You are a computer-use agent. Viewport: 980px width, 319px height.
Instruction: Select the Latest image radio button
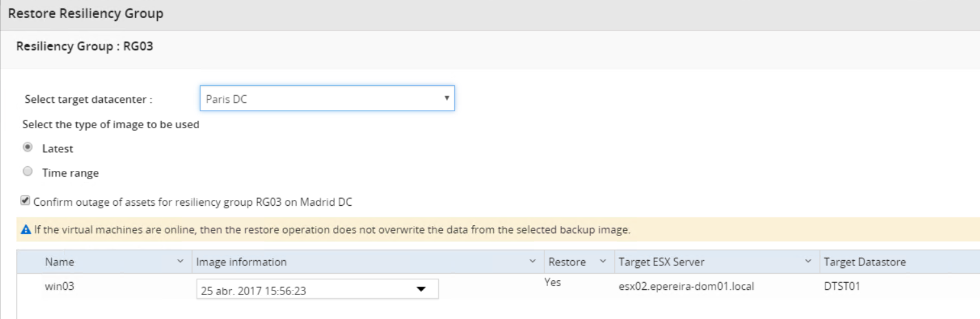pos(27,148)
